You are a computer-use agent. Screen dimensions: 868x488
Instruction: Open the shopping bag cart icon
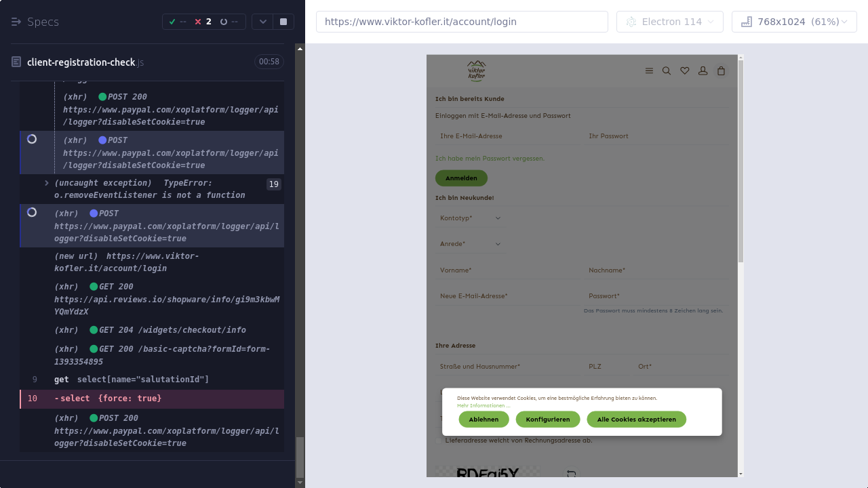[x=722, y=70]
